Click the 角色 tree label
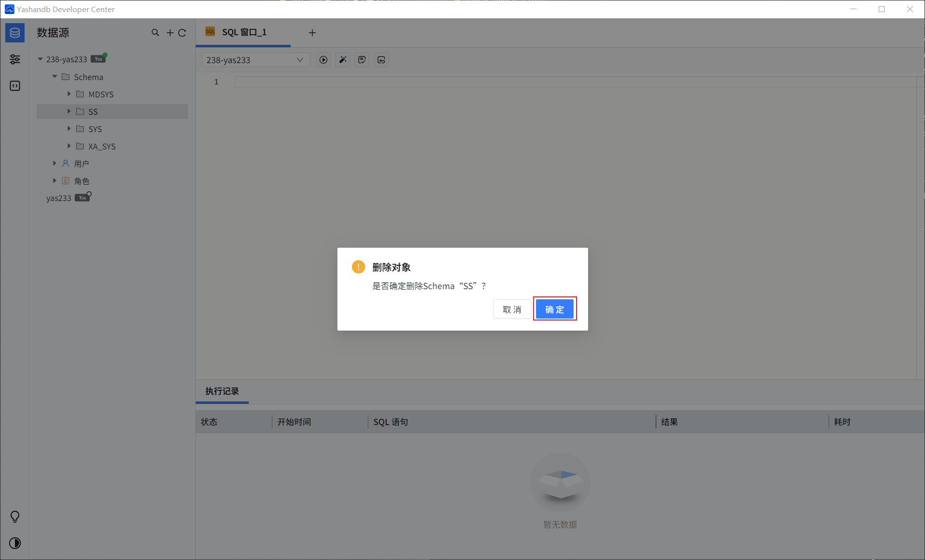Viewport: 925px width, 560px height. coord(81,181)
